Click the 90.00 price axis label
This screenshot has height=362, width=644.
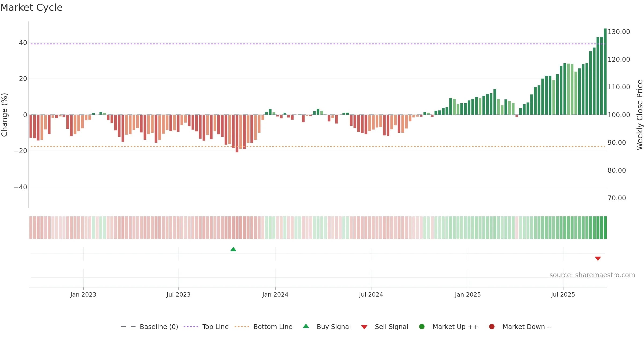pos(617,142)
